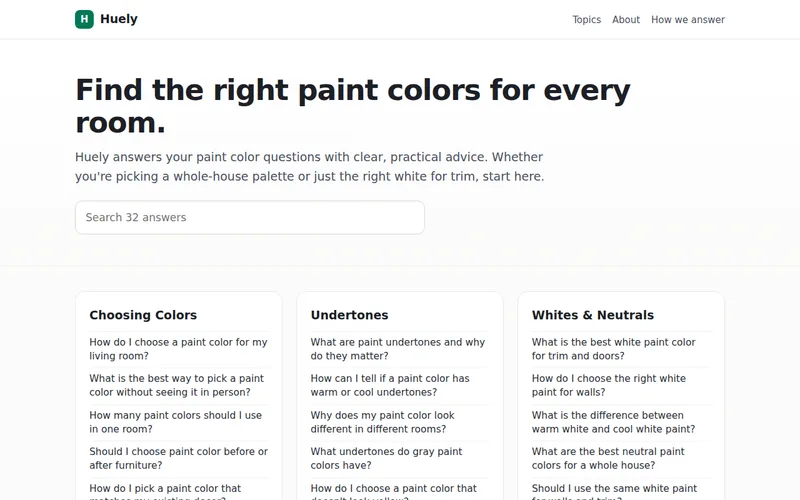
Task: Open 'Should I choose paint color before or after furniture?'
Action: point(179,458)
